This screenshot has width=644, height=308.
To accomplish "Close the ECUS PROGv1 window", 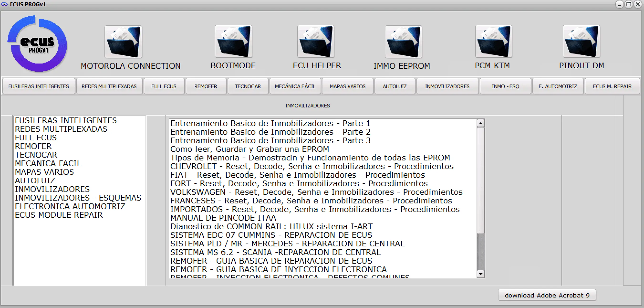I will point(638,4).
